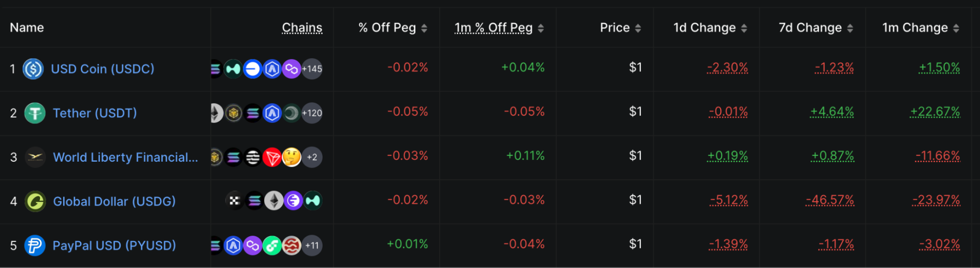980x268 pixels.
Task: Click the Tron chain icon in row 3
Action: (x=272, y=157)
